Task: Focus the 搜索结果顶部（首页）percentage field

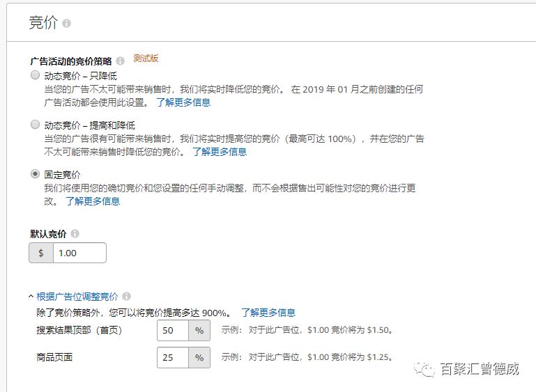Action: coord(173,331)
